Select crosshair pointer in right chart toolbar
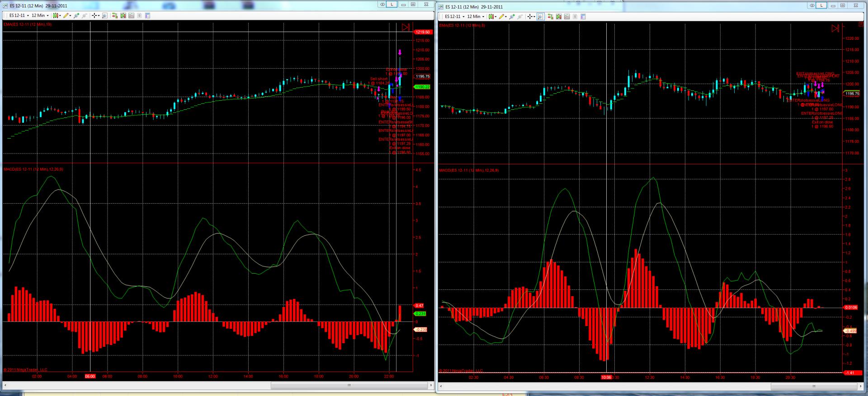Image resolution: width=868 pixels, height=396 pixels. point(530,17)
